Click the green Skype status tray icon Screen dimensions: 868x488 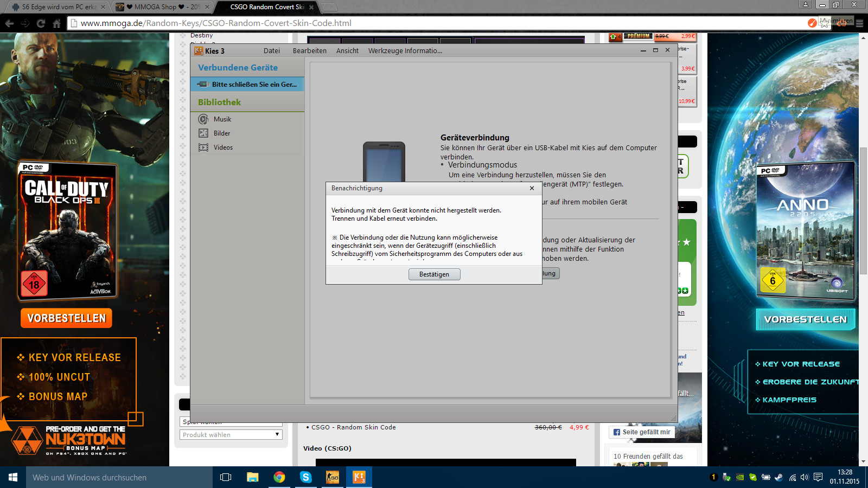click(753, 477)
